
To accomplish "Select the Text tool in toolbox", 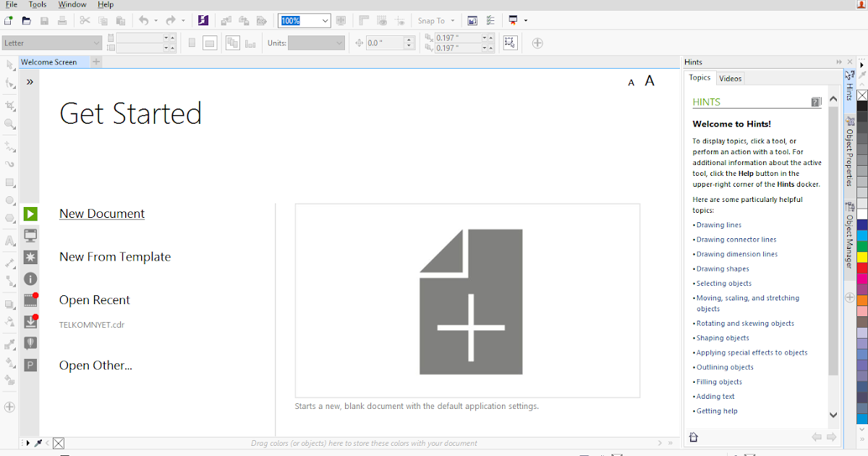I will [x=10, y=241].
